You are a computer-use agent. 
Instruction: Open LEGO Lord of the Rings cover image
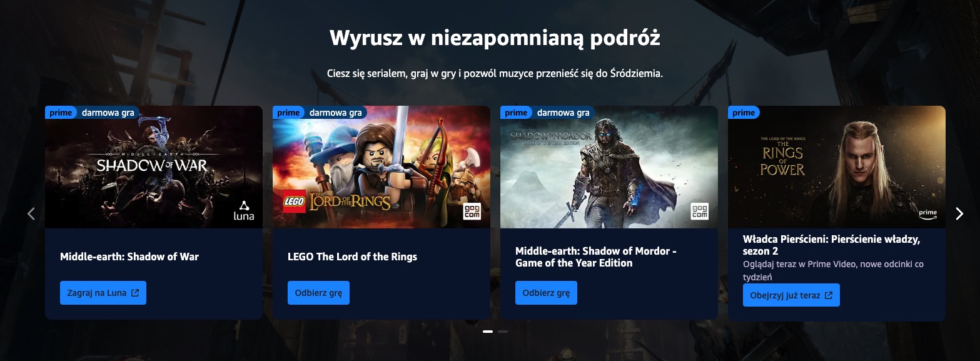(381, 167)
